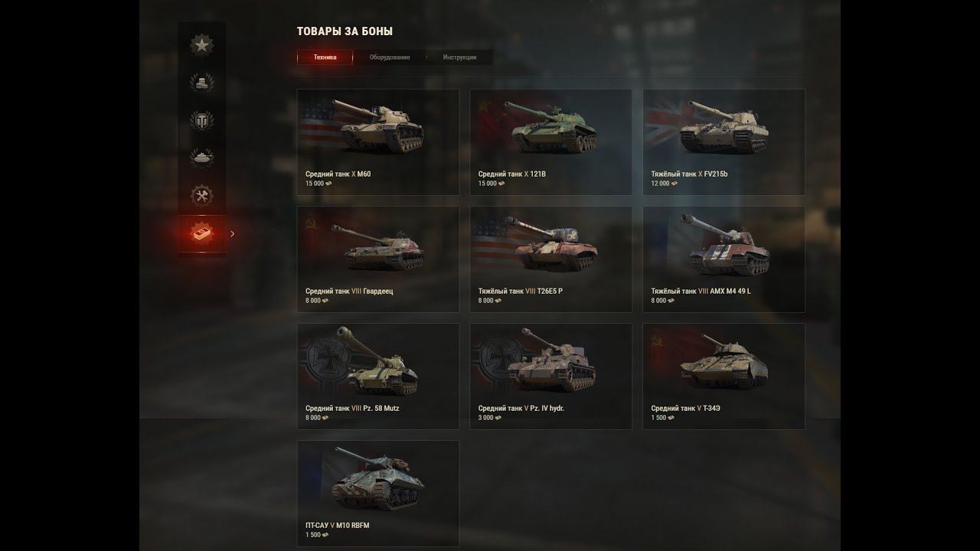Open the FV215b heavy tank offer
Viewport: 980px width, 551px height.
click(724, 142)
